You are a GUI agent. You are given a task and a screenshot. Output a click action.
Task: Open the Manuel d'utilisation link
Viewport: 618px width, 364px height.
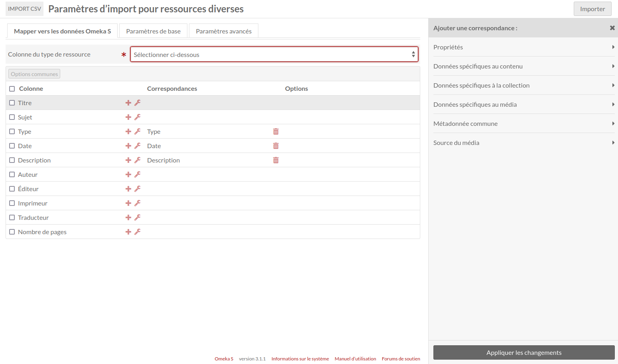(x=355, y=359)
